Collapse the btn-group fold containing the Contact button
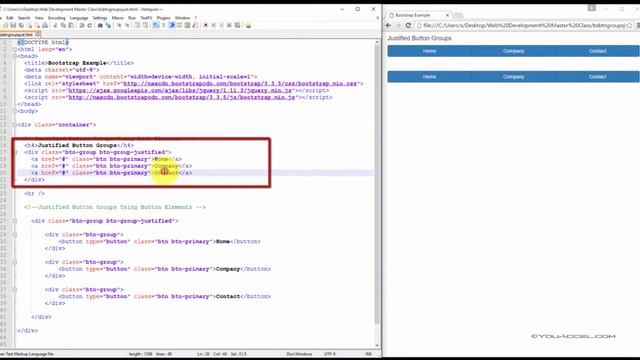Image resolution: width=640 pixels, height=360 pixels. point(15,290)
